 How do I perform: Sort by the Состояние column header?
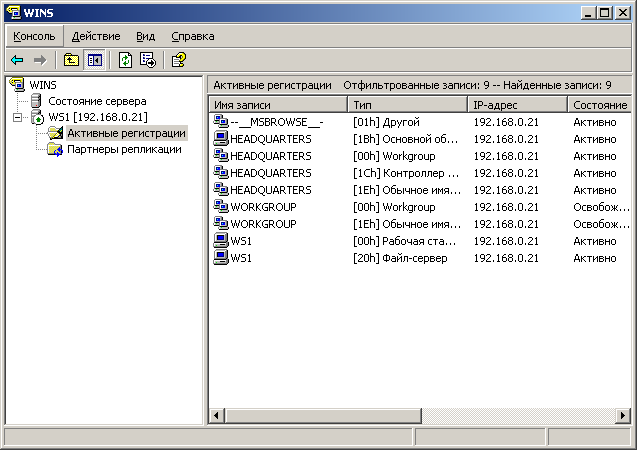click(600, 105)
